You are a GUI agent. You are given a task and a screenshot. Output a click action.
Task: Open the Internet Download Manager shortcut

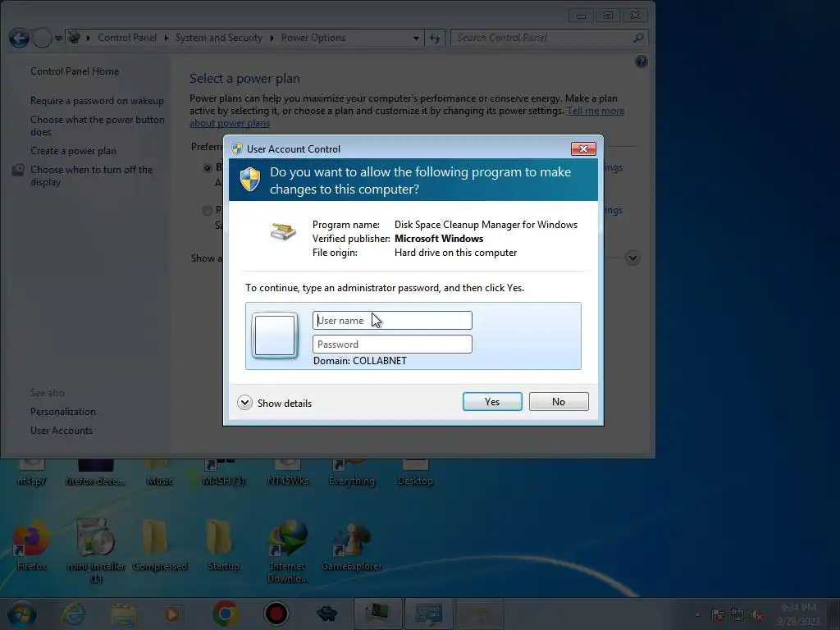[x=288, y=551]
